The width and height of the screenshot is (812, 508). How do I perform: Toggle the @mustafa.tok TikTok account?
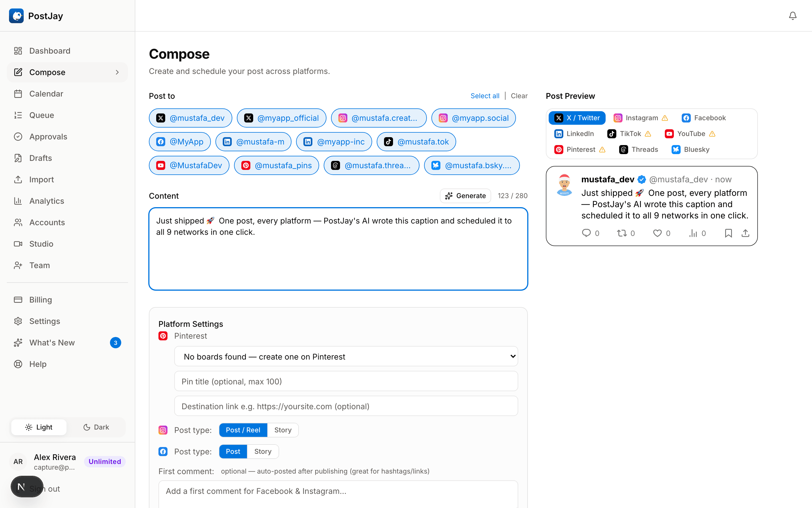(416, 142)
